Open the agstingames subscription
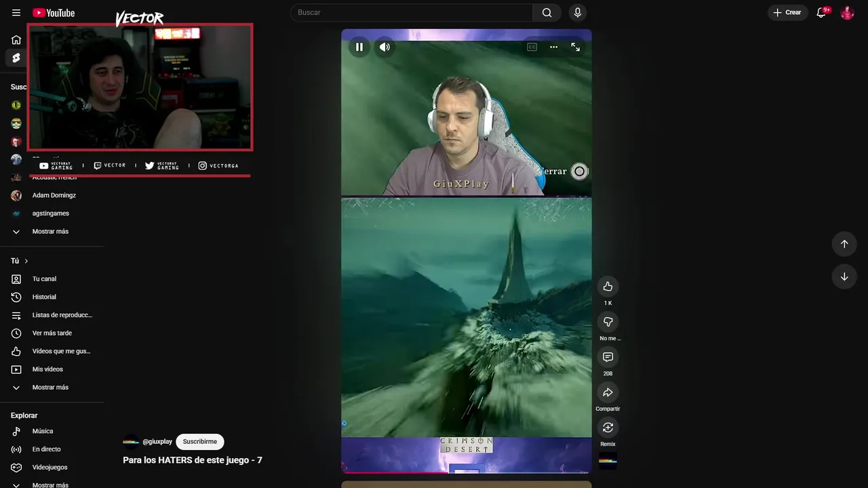 pos(52,213)
